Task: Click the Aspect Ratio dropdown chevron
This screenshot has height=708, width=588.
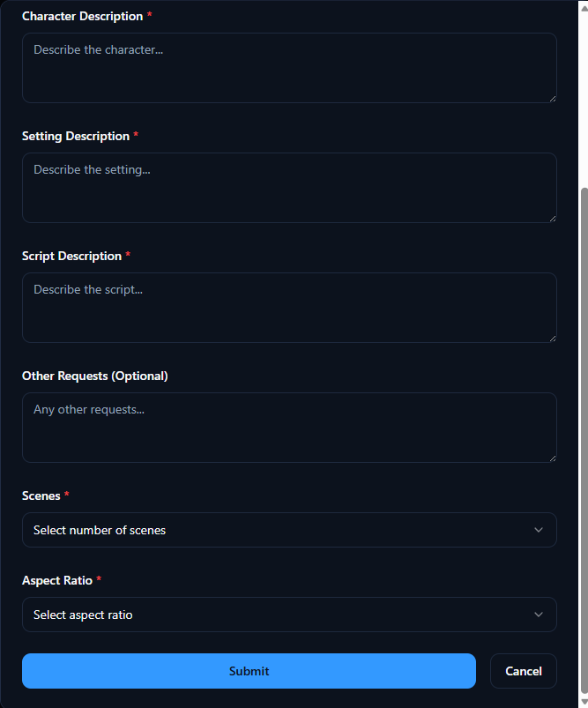Action: (539, 615)
